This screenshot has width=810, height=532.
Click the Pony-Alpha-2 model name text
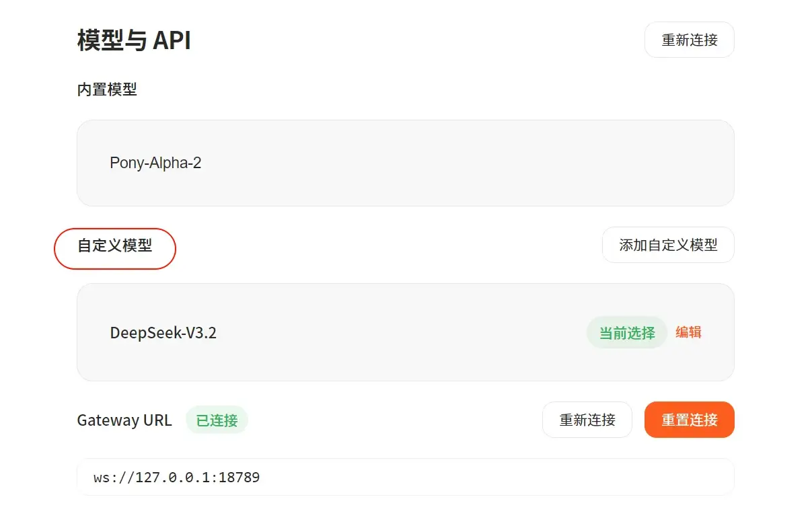(155, 163)
